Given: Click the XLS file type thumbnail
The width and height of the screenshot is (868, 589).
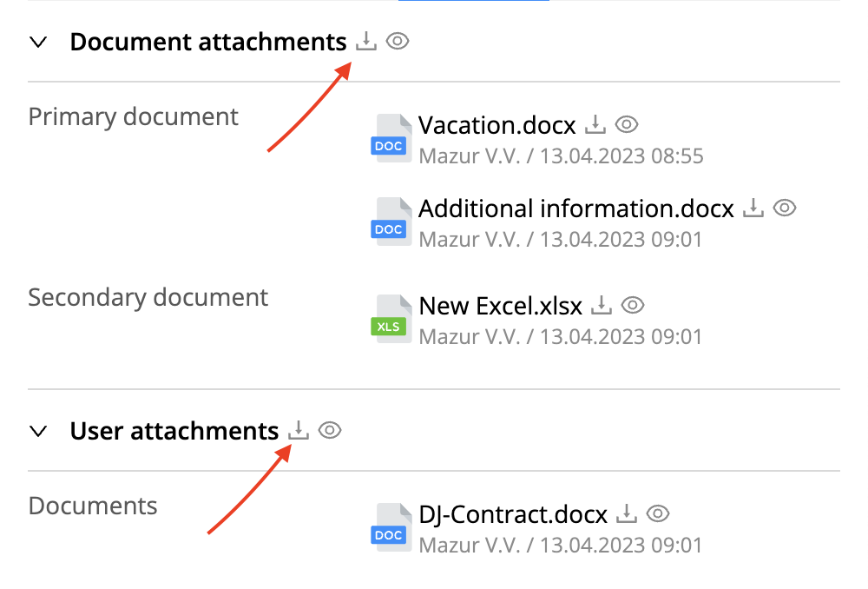Looking at the screenshot, I should [x=391, y=319].
